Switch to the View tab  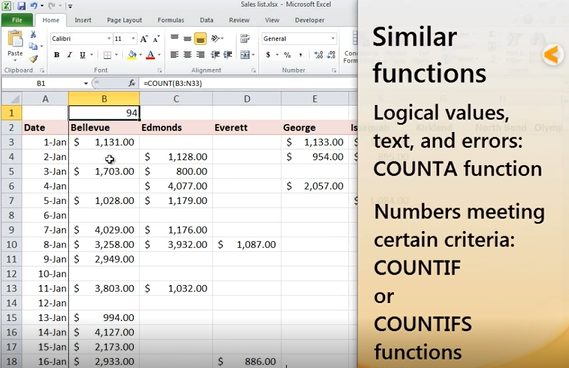coord(272,20)
